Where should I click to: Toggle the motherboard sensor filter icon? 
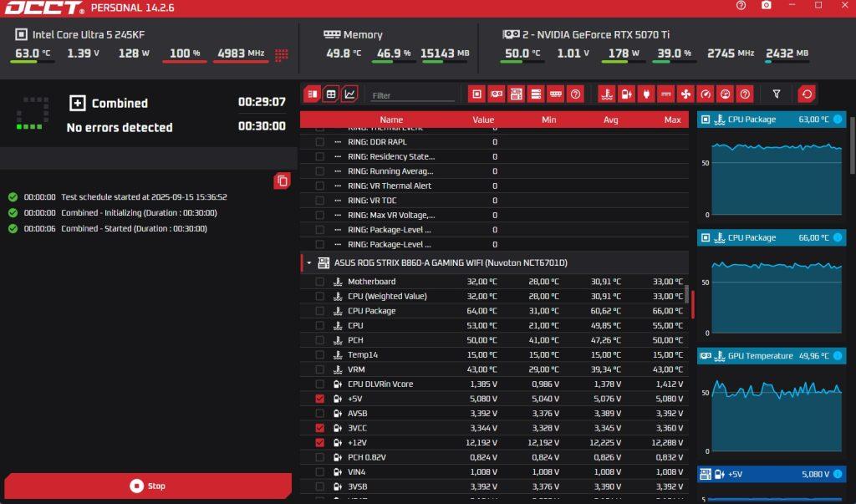[x=516, y=94]
